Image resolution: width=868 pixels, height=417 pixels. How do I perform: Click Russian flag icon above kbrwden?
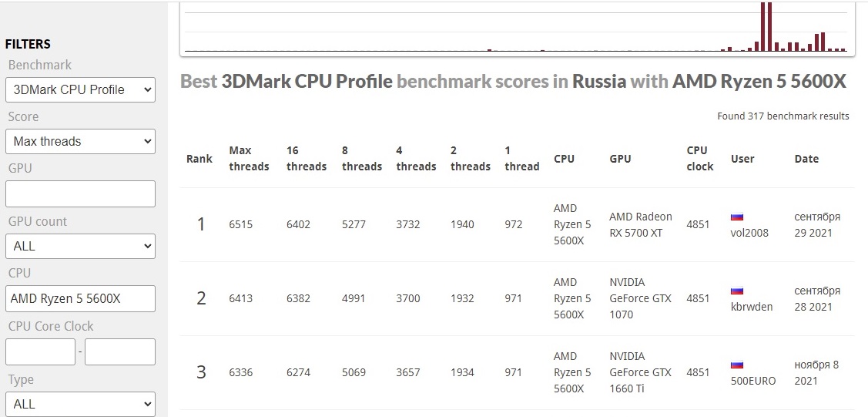coord(736,291)
